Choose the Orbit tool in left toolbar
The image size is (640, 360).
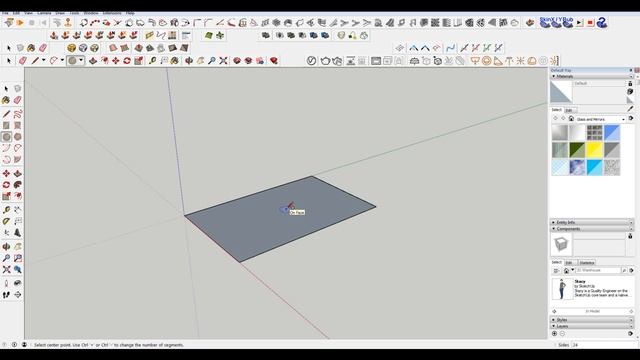click(x=6, y=247)
